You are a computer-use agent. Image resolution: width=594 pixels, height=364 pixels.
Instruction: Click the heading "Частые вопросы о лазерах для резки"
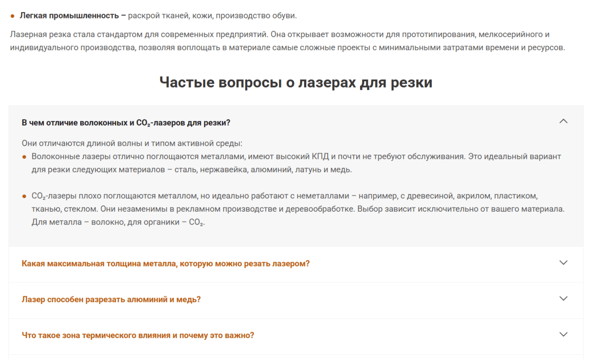click(296, 82)
